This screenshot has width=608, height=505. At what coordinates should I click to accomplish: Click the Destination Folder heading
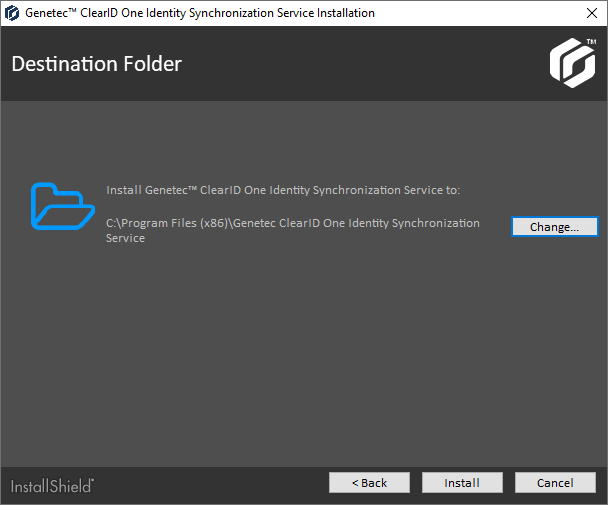pyautogui.click(x=96, y=65)
